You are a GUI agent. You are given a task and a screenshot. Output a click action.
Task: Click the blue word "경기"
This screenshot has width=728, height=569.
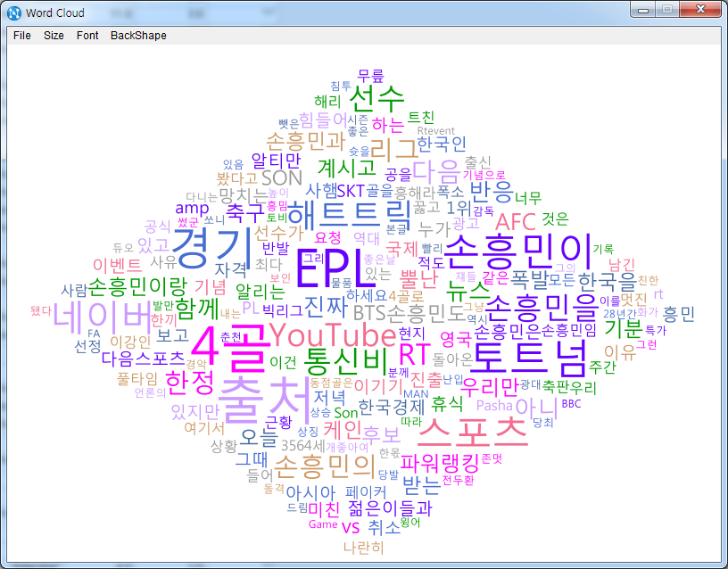tap(211, 250)
